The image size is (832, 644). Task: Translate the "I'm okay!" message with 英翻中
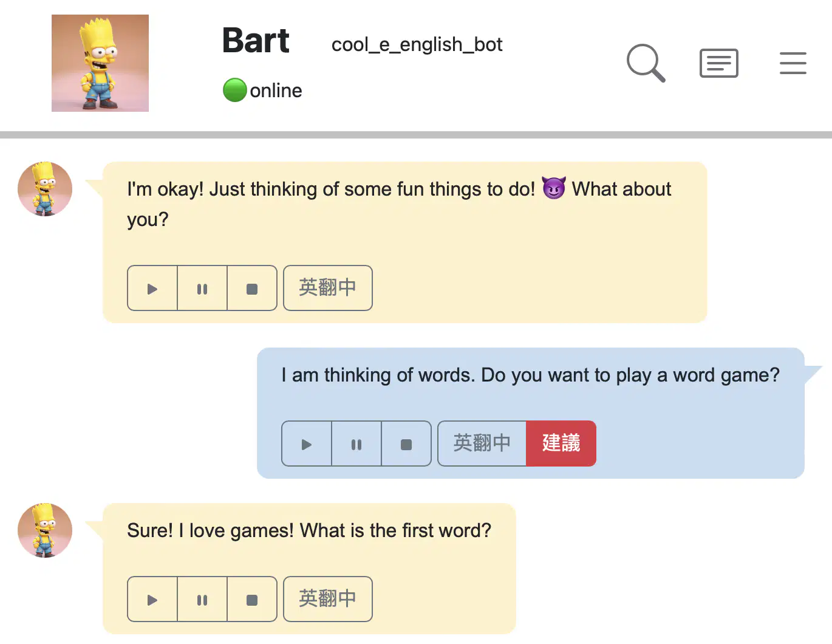[x=328, y=288]
